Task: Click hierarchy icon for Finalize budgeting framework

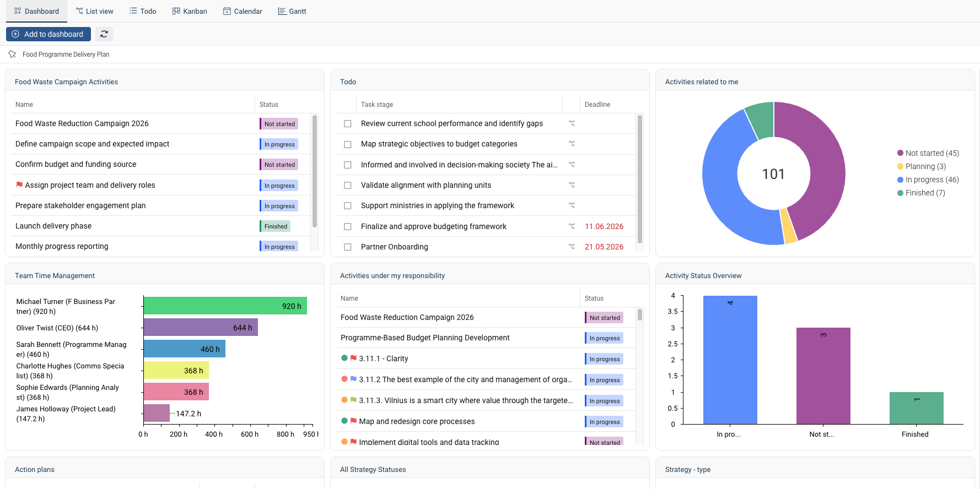Action: click(x=572, y=226)
